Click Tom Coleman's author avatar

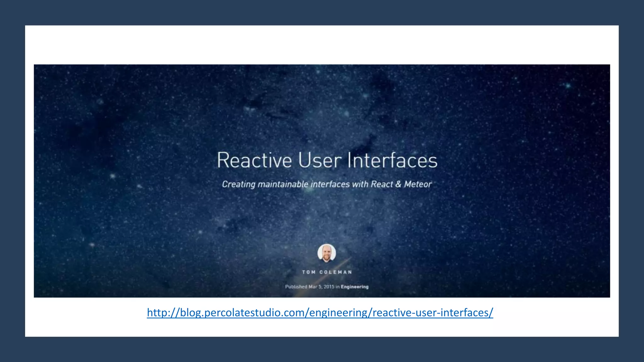tap(327, 253)
